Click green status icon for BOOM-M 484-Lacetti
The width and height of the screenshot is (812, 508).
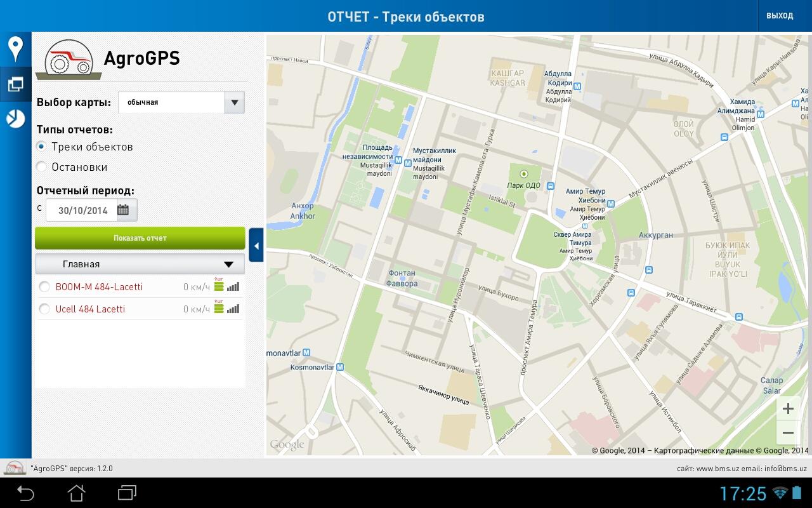[219, 286]
